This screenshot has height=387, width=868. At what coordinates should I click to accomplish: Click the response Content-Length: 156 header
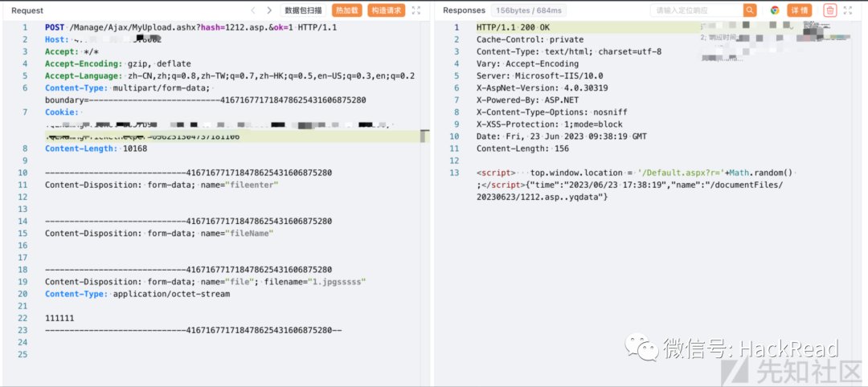[x=522, y=149]
